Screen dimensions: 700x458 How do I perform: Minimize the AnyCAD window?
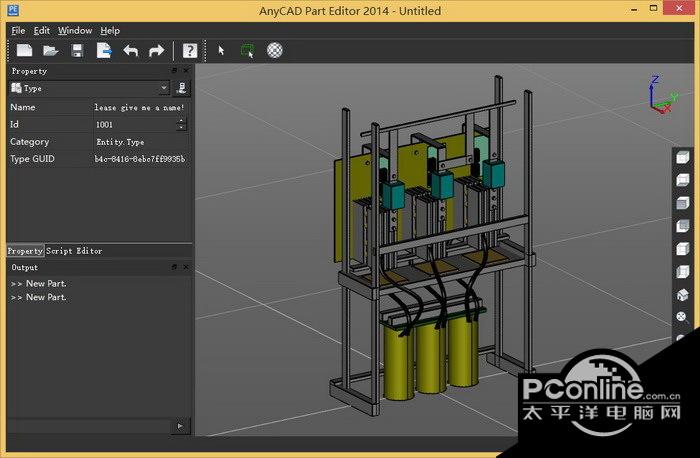pos(633,9)
